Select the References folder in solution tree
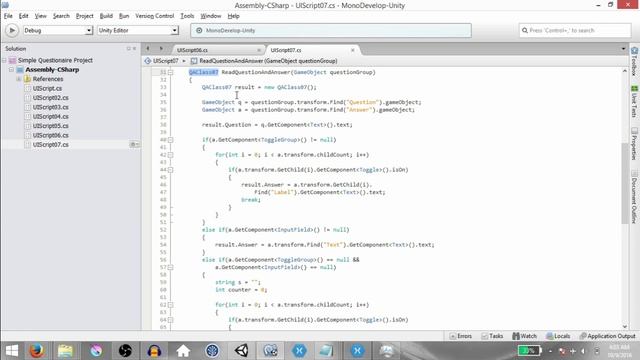Screen dimensions: 640x360 click(48, 79)
